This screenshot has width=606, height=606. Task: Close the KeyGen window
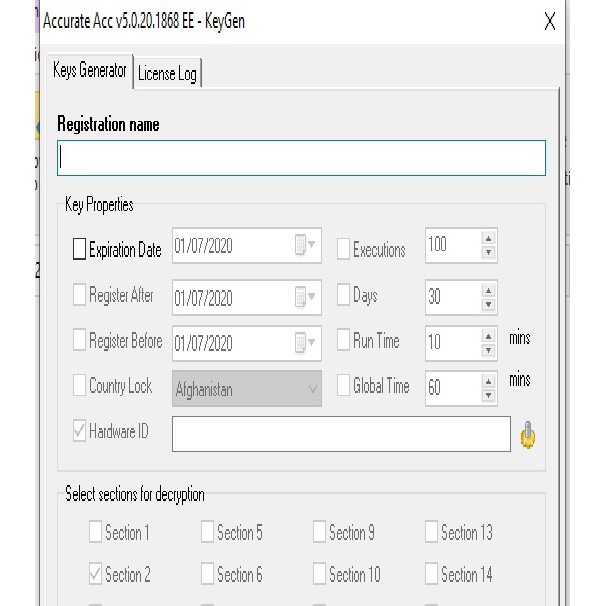(550, 21)
